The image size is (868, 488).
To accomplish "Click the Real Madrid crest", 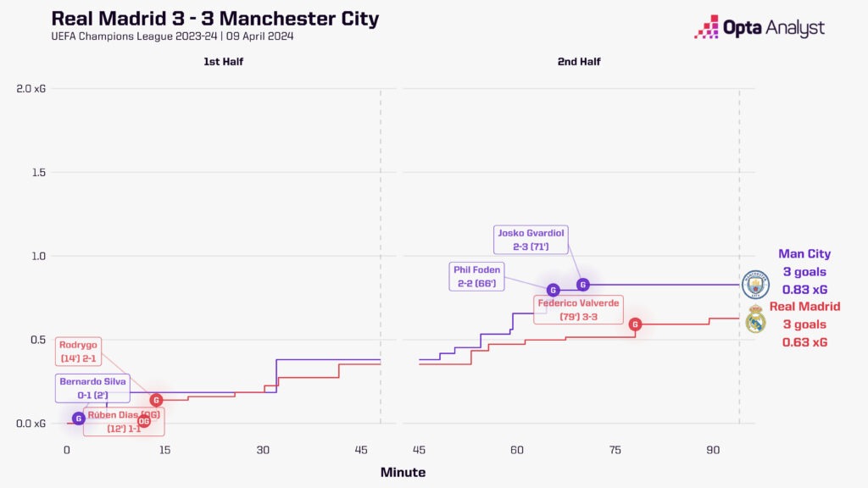I will coord(754,320).
